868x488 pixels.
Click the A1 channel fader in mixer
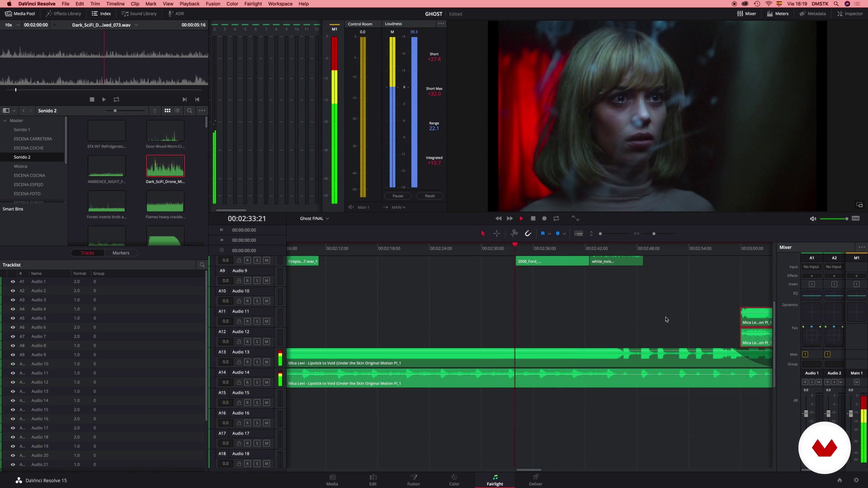coord(806,413)
